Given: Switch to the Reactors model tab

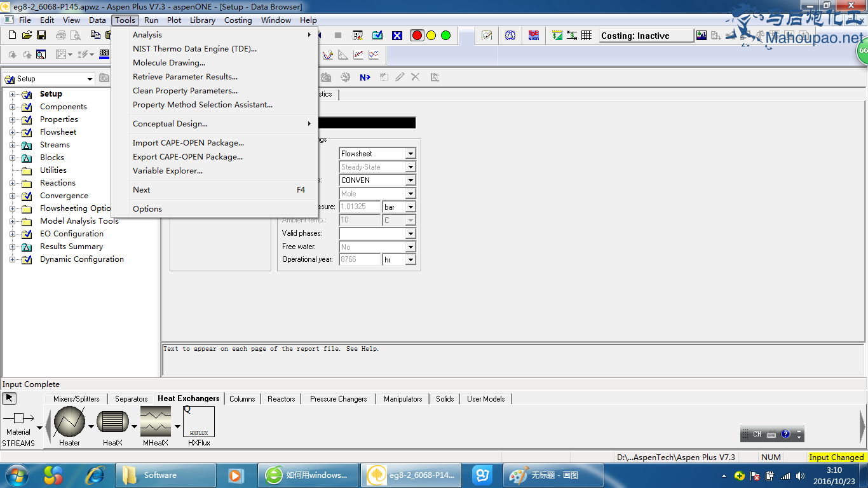Looking at the screenshot, I should coord(281,399).
